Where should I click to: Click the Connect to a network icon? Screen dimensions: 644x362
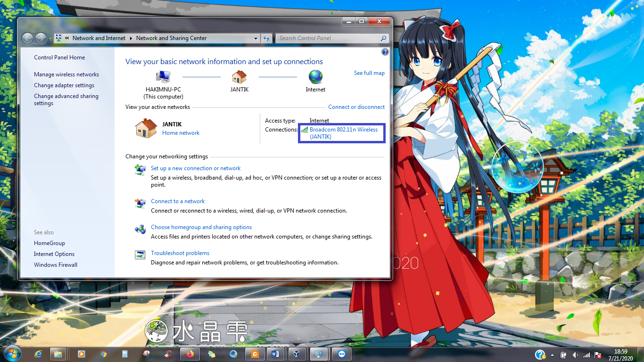pos(140,203)
